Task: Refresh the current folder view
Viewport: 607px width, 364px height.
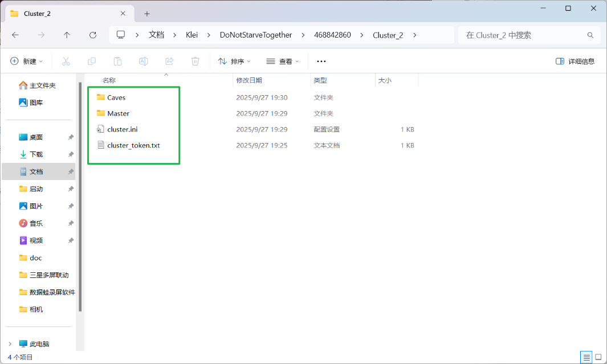Action: coord(93,35)
